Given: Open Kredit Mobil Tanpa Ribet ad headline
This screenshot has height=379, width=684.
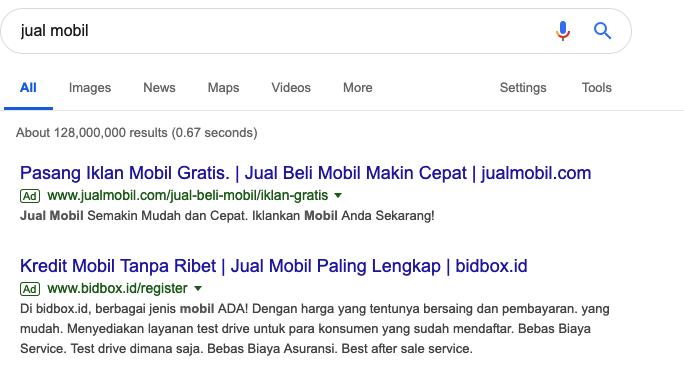Looking at the screenshot, I should [x=274, y=266].
